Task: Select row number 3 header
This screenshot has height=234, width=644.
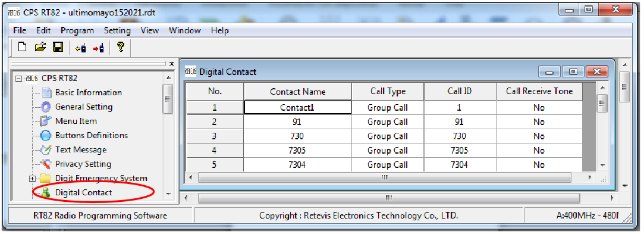Action: pyautogui.click(x=215, y=136)
